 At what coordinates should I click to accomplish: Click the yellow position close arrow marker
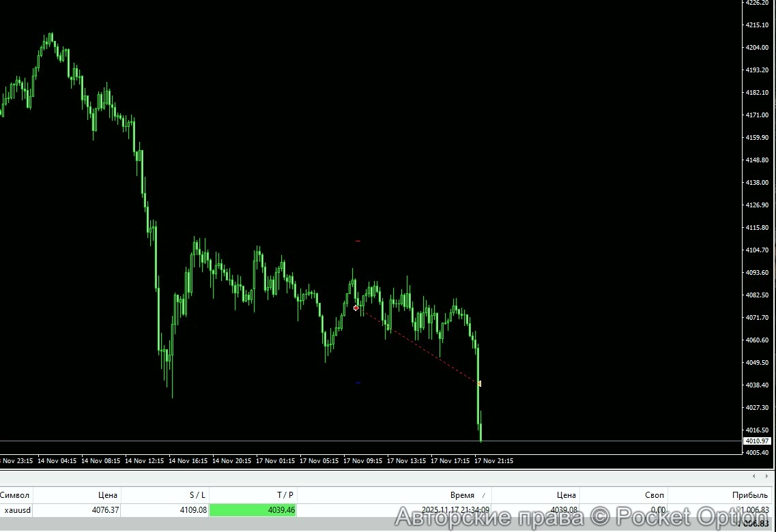[x=480, y=383]
